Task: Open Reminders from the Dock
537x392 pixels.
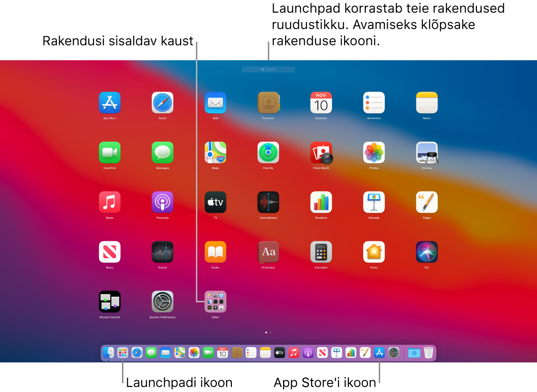Action: [251, 352]
